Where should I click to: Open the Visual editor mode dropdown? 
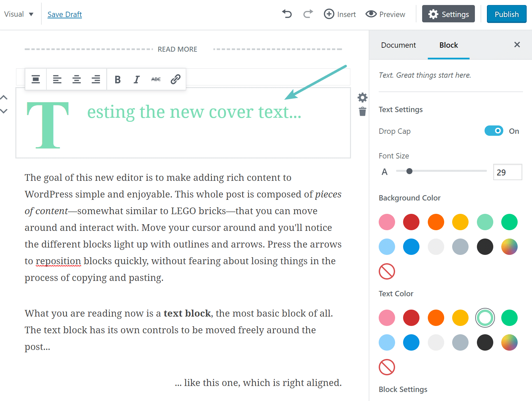19,14
